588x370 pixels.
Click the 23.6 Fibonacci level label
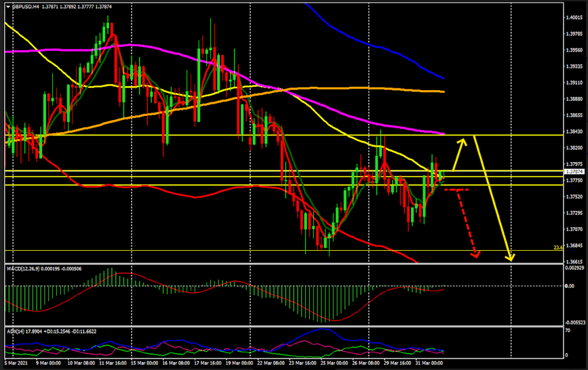tap(558, 247)
